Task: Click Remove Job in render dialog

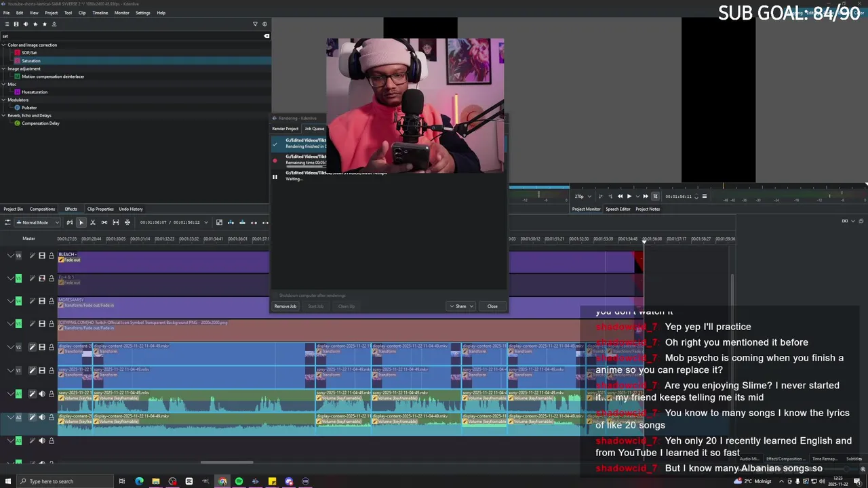Action: coord(285,306)
